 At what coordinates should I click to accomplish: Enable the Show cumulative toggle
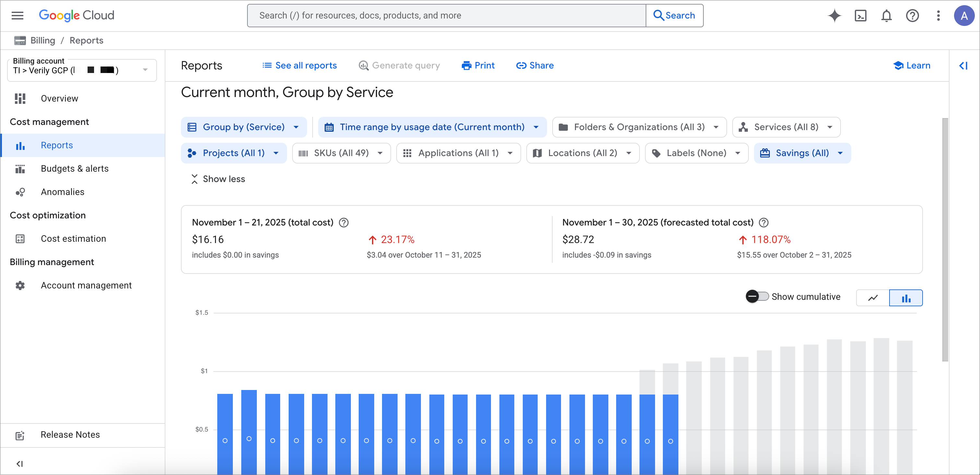757,297
